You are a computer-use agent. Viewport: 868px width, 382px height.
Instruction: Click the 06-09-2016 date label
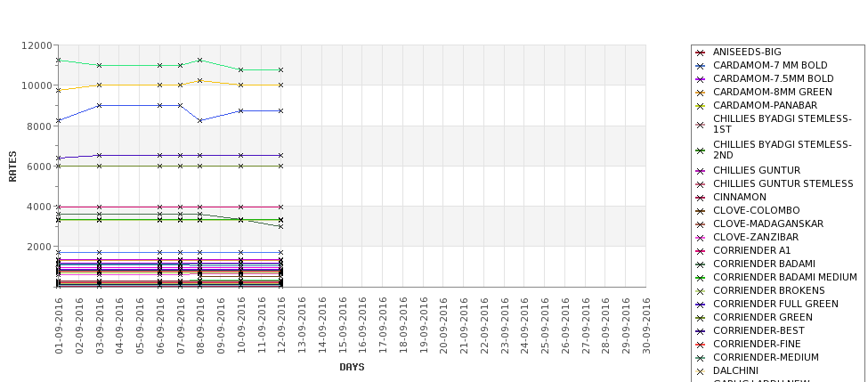160,326
